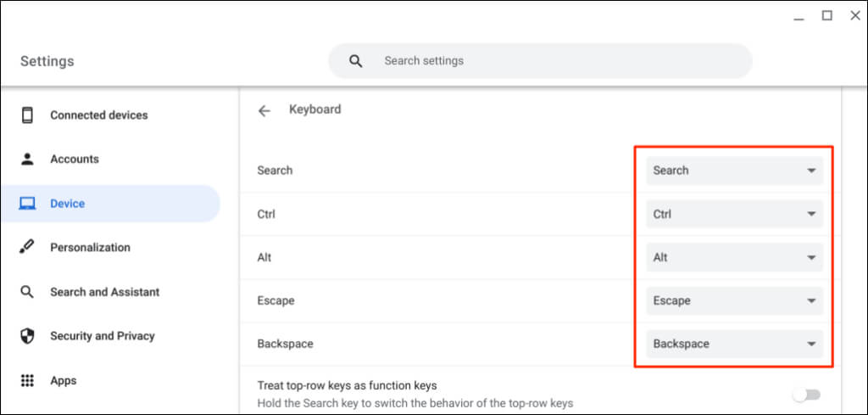868x415 pixels.
Task: Click the Device laptop icon
Action: pyautogui.click(x=27, y=204)
